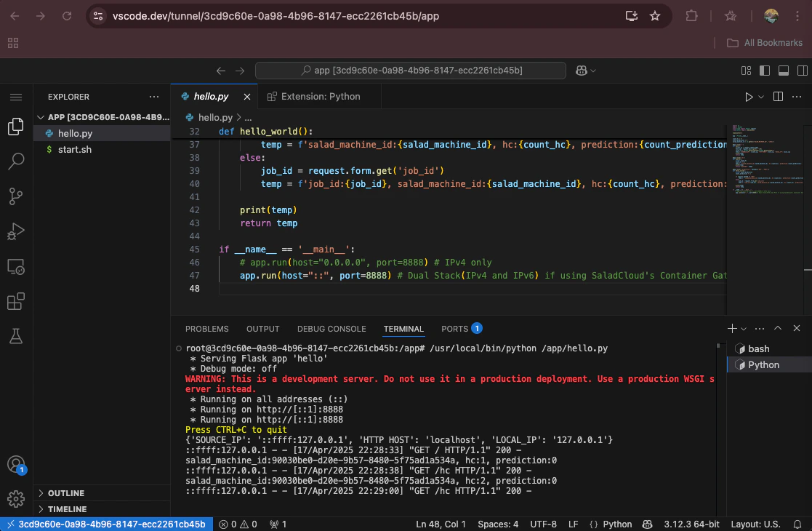812x531 pixels.
Task: Switch to the Extension: Python editor tab
Action: coord(320,96)
